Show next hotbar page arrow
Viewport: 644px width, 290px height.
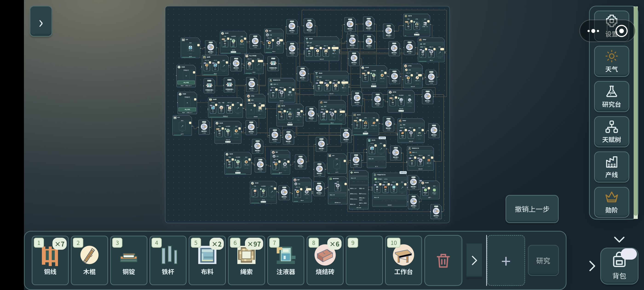(x=474, y=260)
